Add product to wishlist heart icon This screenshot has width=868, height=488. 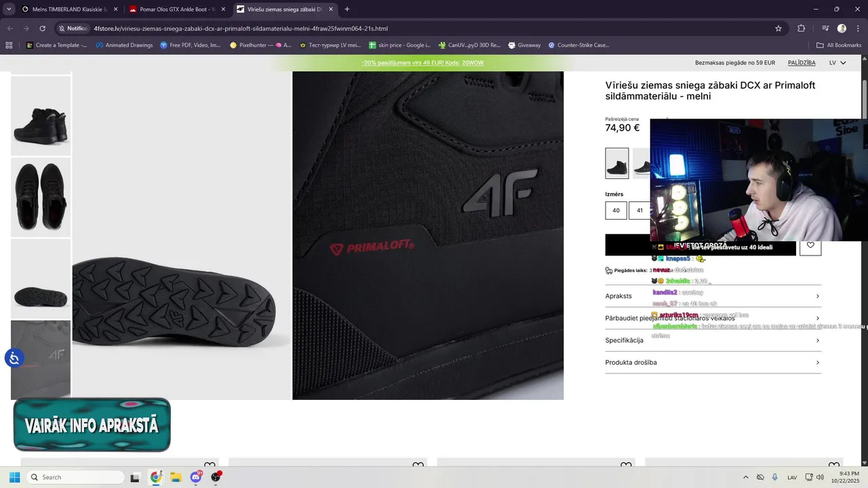pos(810,245)
